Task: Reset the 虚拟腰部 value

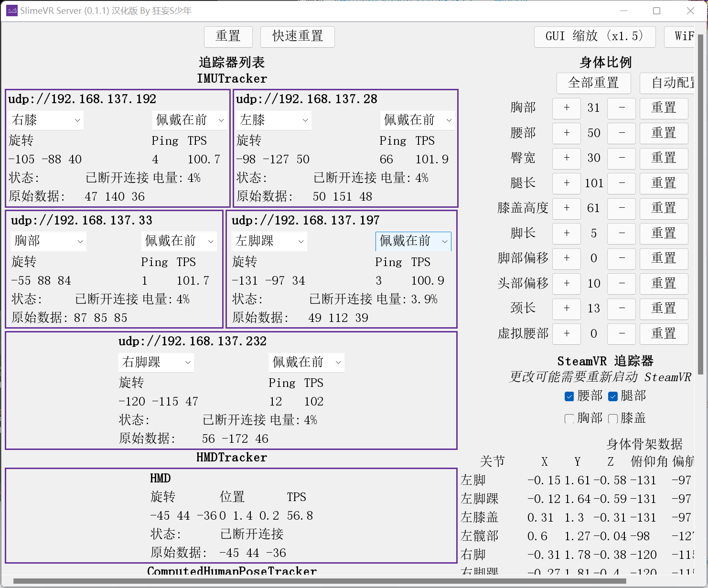Action: pos(664,334)
